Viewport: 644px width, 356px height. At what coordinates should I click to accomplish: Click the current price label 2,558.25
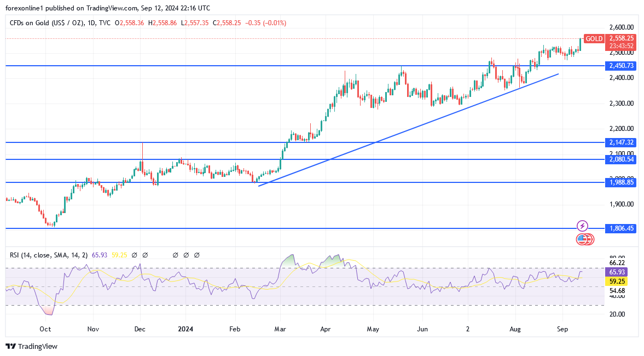[622, 38]
